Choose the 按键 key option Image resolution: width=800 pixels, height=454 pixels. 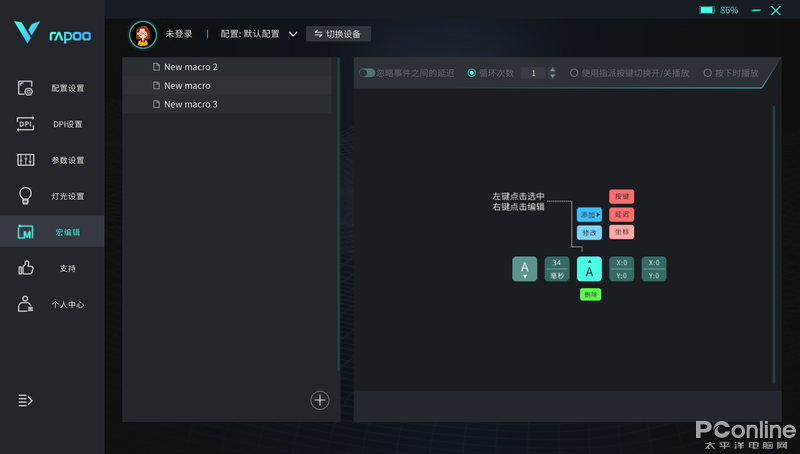621,196
